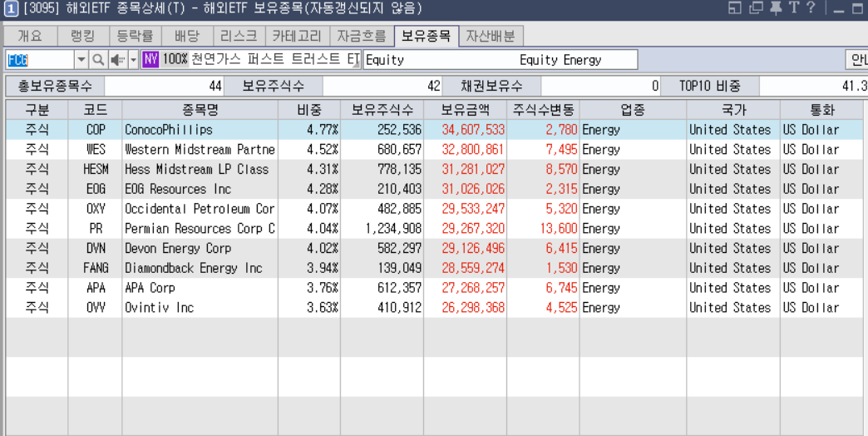The width and height of the screenshot is (868, 436).
Task: Switch to the 리스크 tab
Action: [239, 36]
